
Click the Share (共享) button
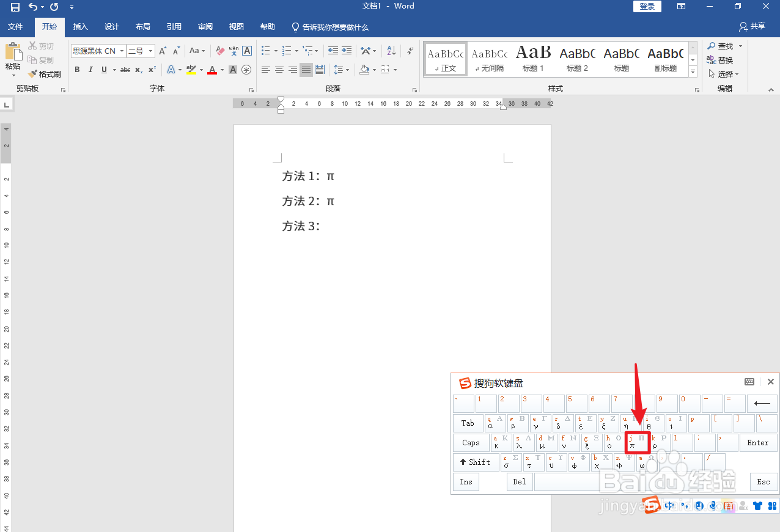[752, 27]
